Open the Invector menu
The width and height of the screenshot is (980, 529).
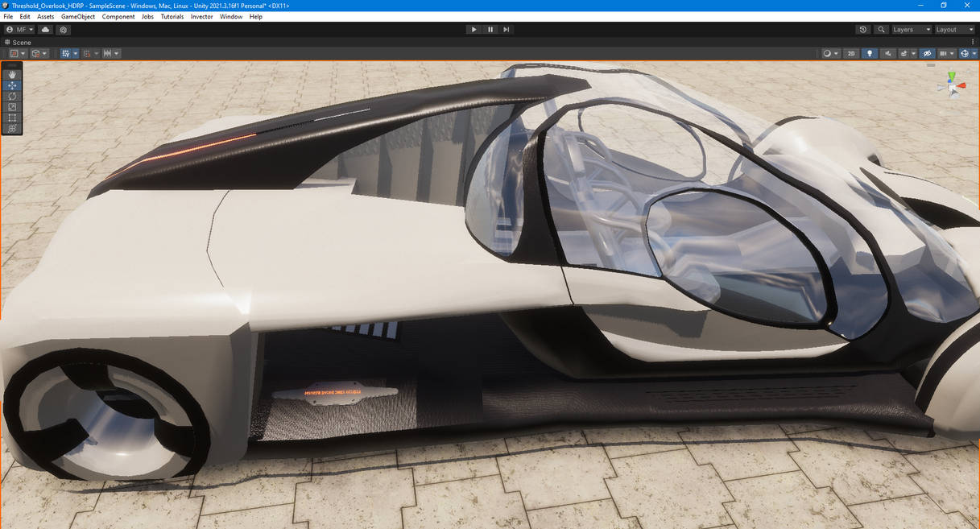[201, 16]
